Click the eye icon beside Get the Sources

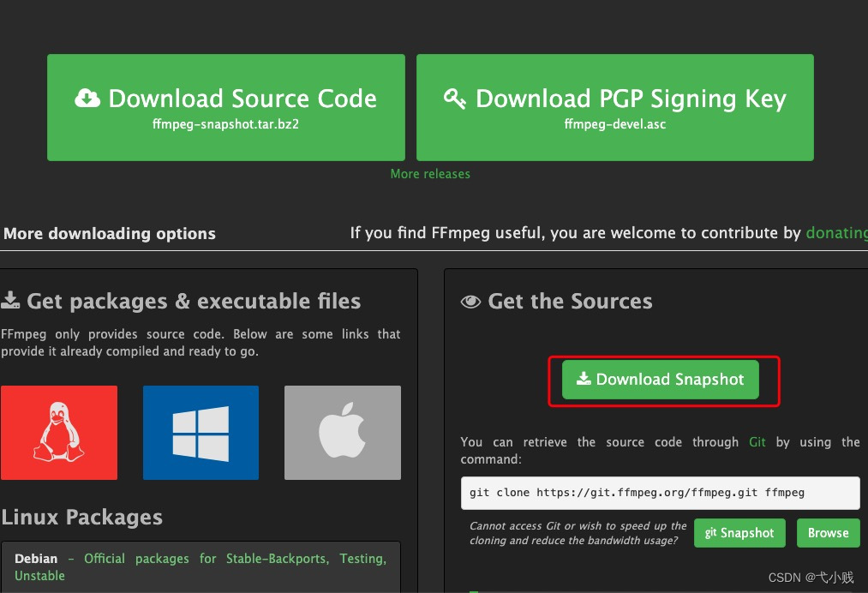[470, 302]
